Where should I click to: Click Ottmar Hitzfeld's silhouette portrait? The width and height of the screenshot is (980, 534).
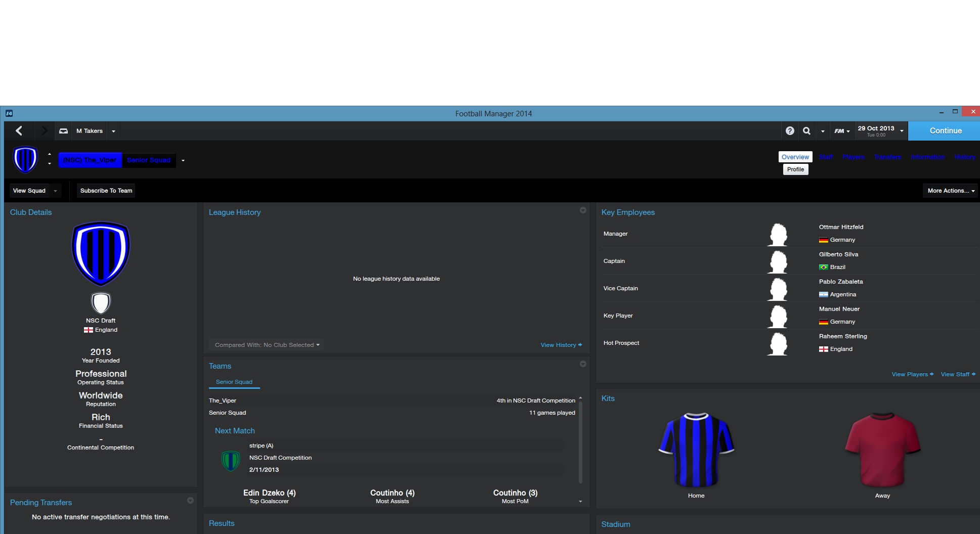[x=778, y=235]
